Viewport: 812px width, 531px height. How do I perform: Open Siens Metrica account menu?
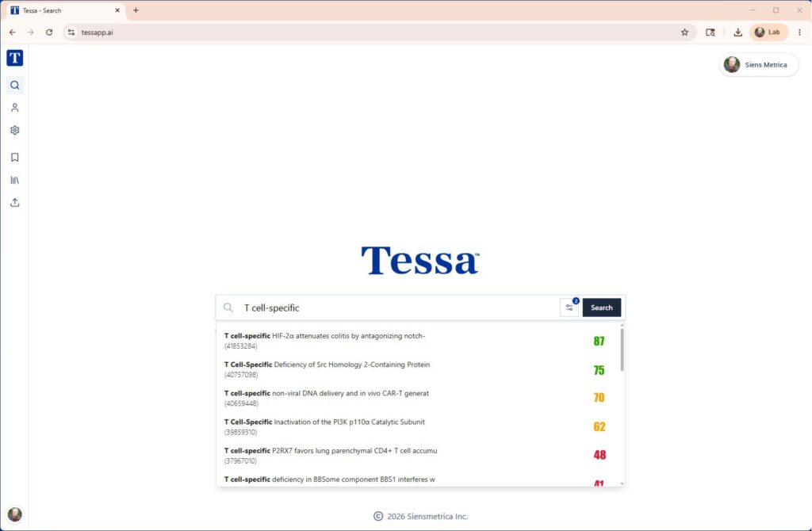pyautogui.click(x=759, y=65)
